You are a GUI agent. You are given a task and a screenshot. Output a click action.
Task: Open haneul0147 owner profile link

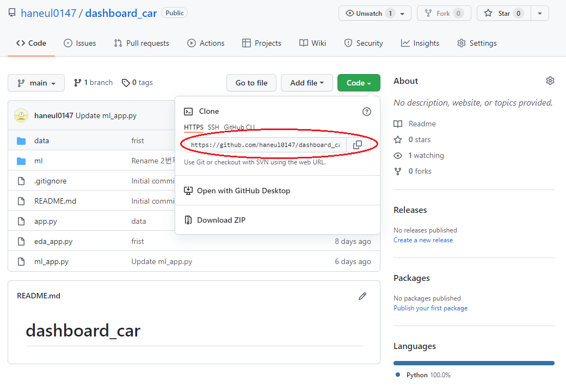48,14
